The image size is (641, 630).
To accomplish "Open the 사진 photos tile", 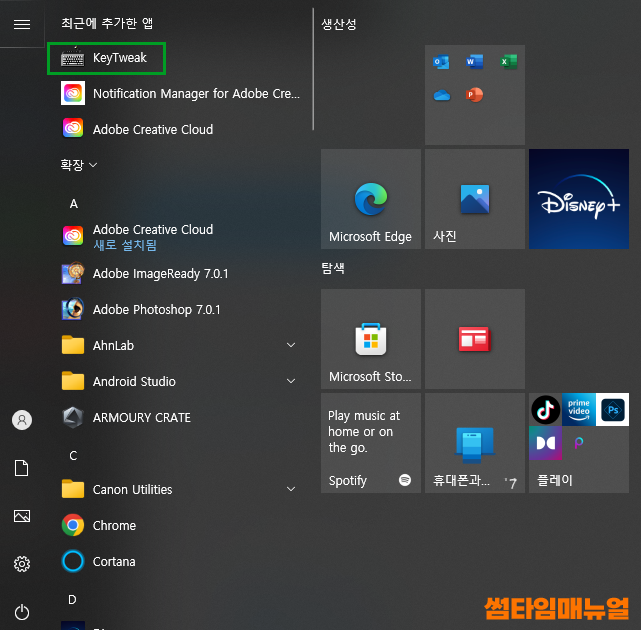I will click(x=475, y=199).
